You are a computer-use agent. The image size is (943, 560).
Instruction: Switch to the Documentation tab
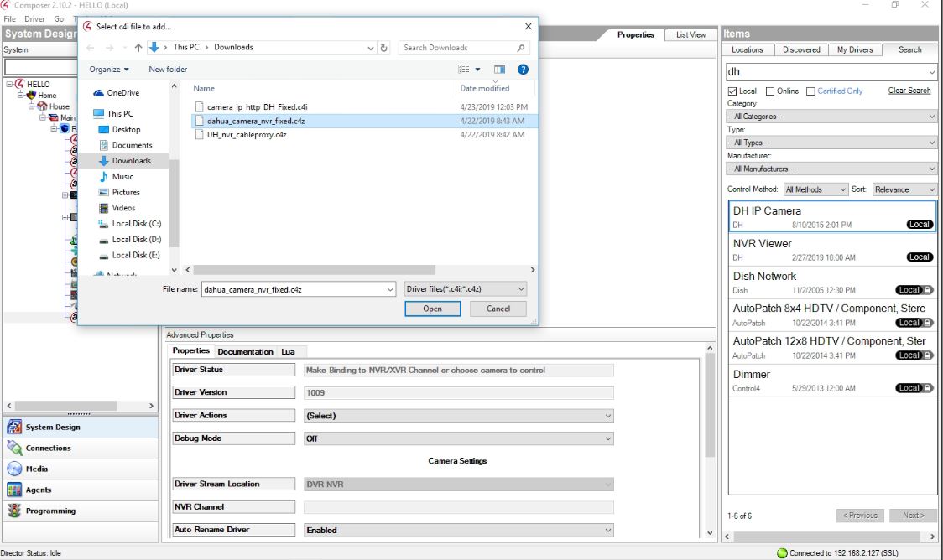coord(245,351)
